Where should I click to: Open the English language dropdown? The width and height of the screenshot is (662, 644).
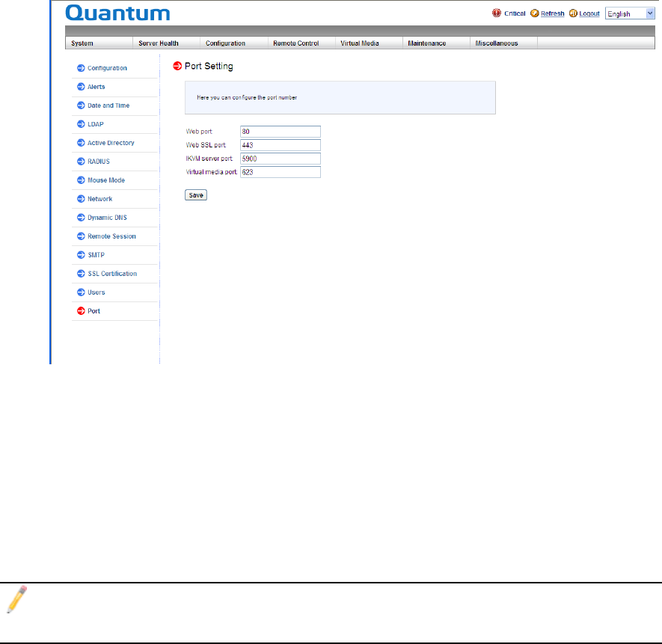pos(630,13)
